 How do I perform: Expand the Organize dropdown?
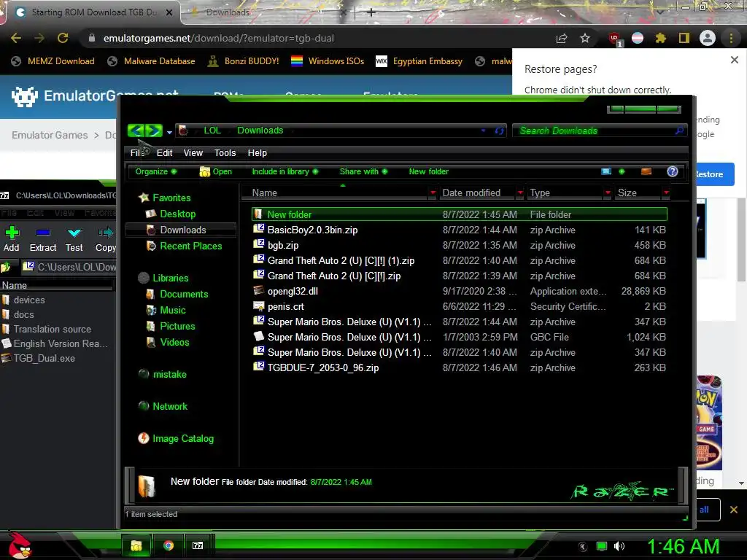point(156,171)
